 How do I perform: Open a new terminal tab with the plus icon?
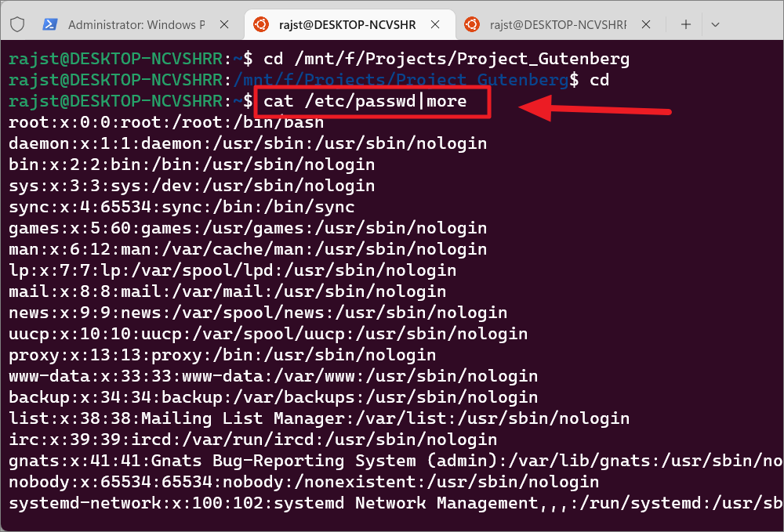click(685, 24)
